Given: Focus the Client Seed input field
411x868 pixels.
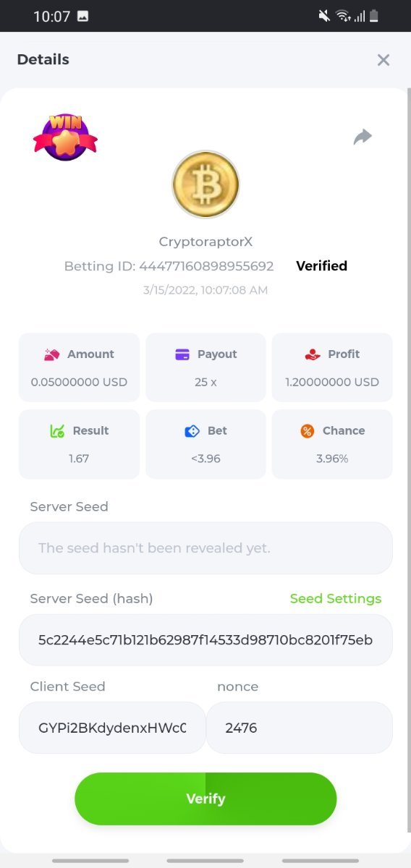Looking at the screenshot, I should coord(112,728).
